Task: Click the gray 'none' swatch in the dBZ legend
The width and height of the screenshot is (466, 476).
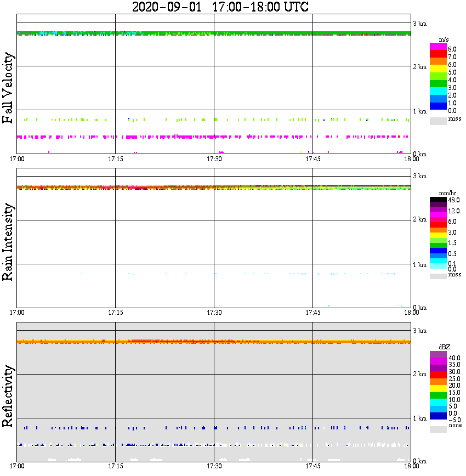Action: (438, 429)
